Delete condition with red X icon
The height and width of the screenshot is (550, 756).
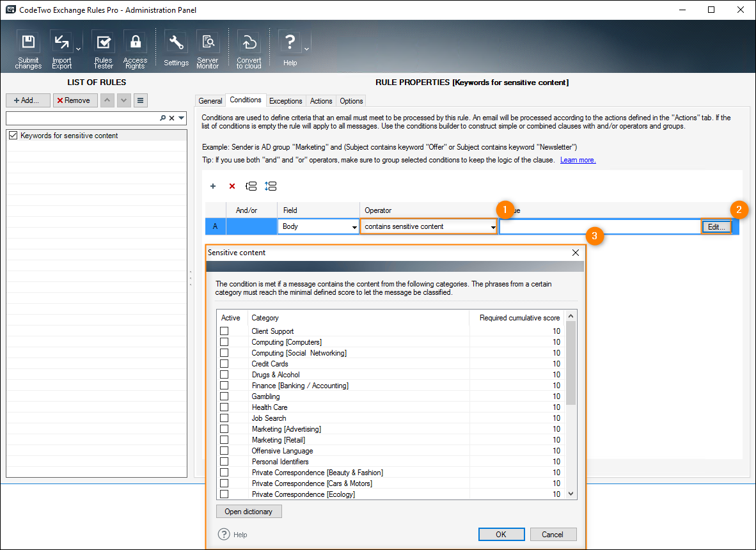point(232,186)
